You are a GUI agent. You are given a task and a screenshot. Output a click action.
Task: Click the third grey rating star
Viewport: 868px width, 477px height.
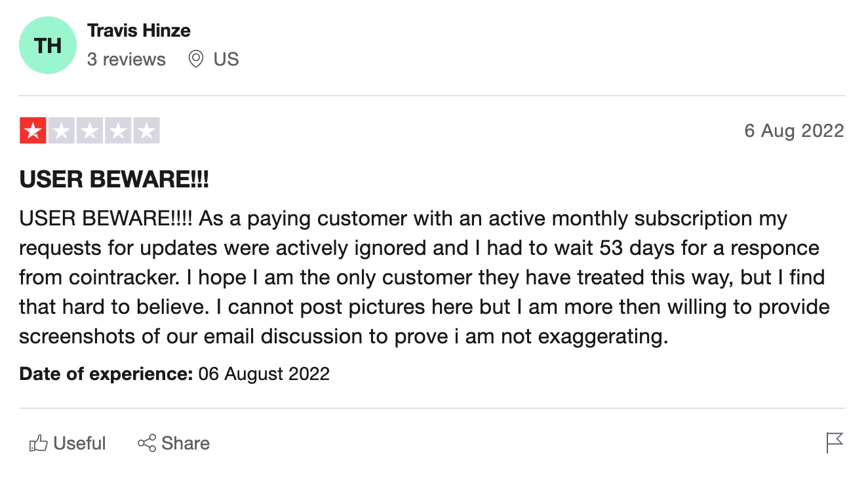click(x=89, y=131)
